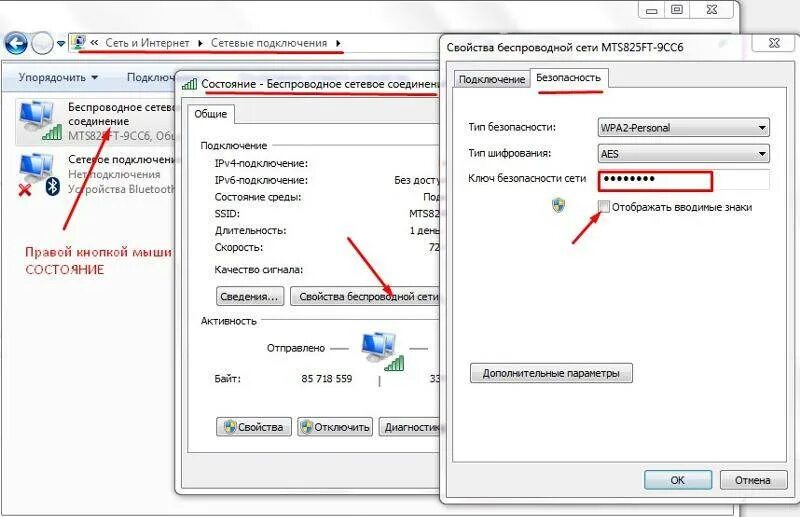
Task: Click signal icon in Состояние window title
Action: [x=189, y=84]
